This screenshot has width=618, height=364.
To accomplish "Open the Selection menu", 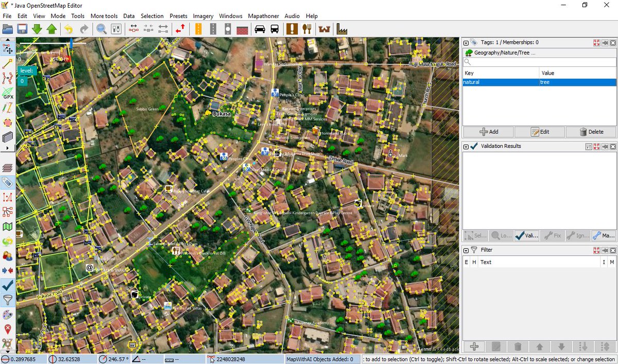I will click(152, 16).
